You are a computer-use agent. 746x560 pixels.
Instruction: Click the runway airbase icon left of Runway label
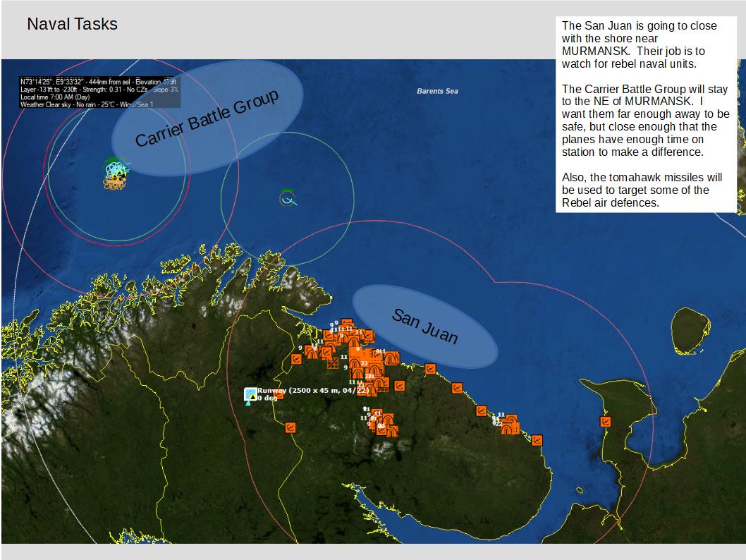pos(250,394)
